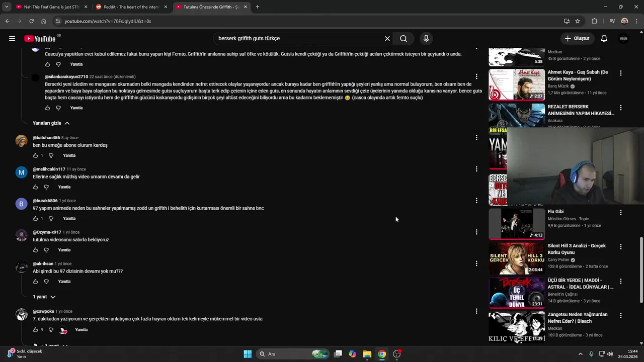Switch to Reddit tab
Viewport: 644px width, 362px height.
132,7
